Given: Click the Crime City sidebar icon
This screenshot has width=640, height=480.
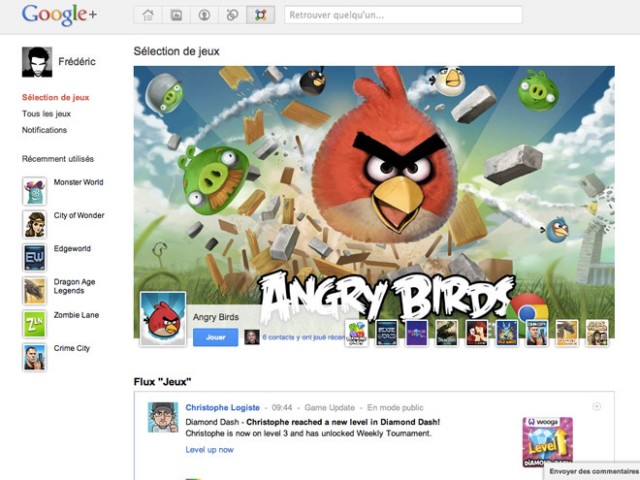Looking at the screenshot, I should (34, 357).
